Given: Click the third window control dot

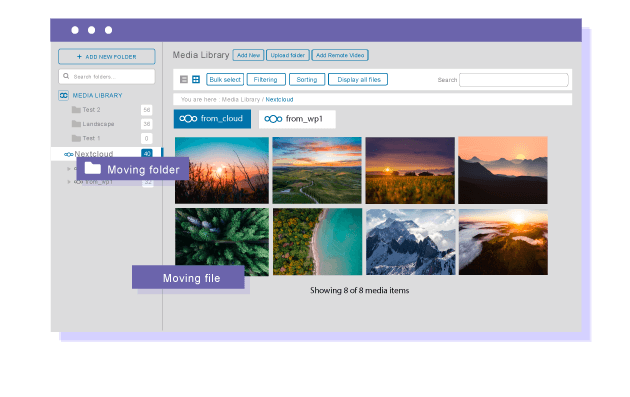Looking at the screenshot, I should pos(108,30).
